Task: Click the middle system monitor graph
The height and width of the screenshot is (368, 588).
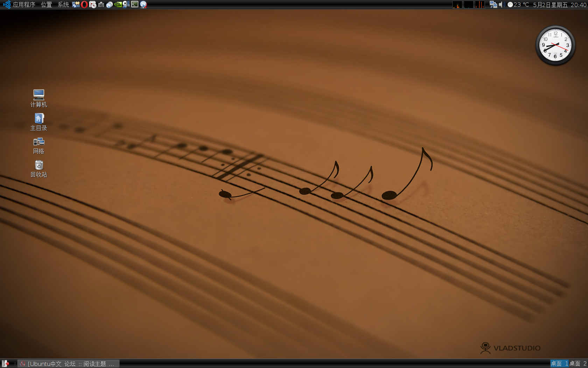Action: pos(468,5)
